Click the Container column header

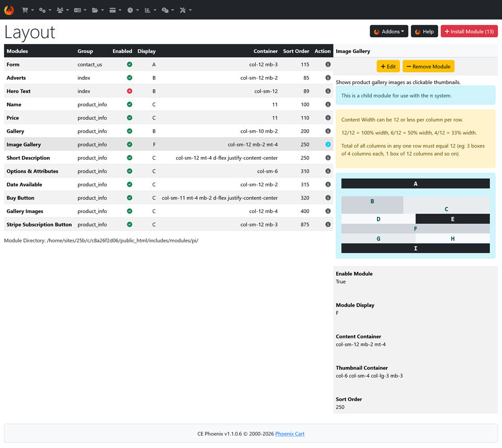[x=266, y=51]
